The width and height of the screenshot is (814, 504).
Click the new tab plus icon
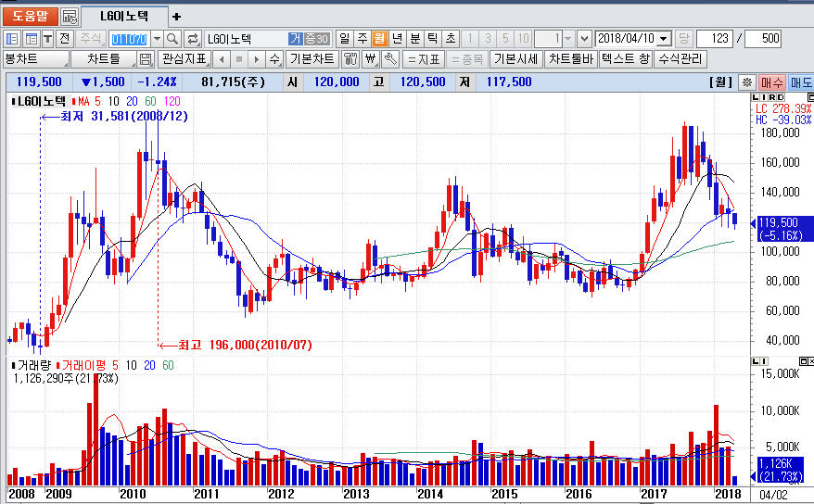(177, 17)
